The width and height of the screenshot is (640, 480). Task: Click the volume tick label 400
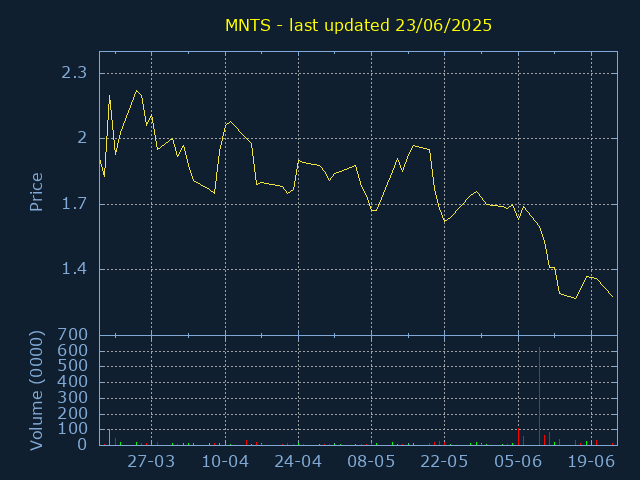click(73, 382)
